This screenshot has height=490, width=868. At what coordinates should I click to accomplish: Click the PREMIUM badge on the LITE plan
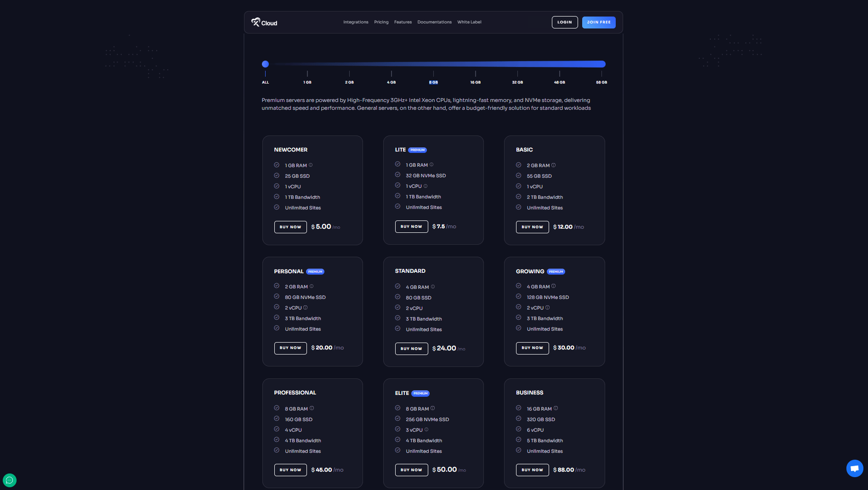(x=417, y=150)
